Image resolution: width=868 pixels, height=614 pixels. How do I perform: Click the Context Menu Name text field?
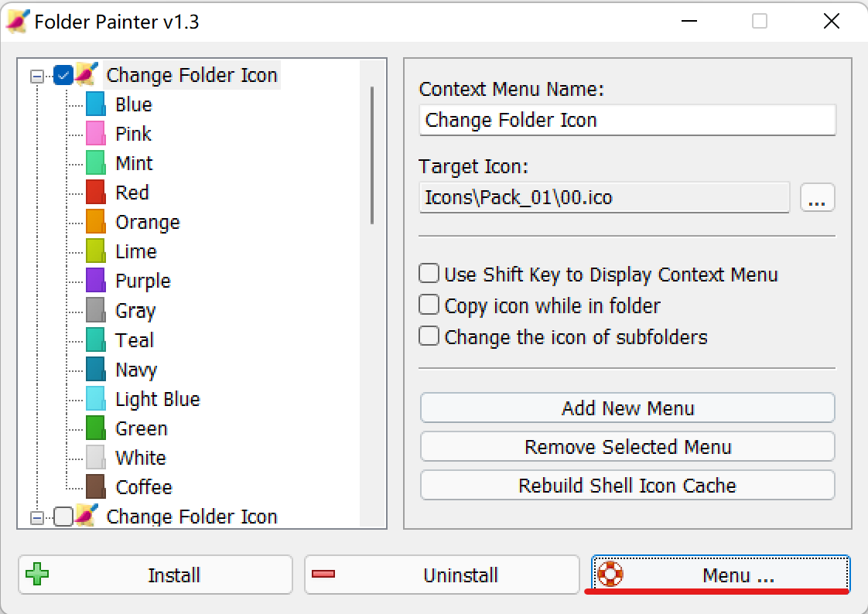point(627,120)
